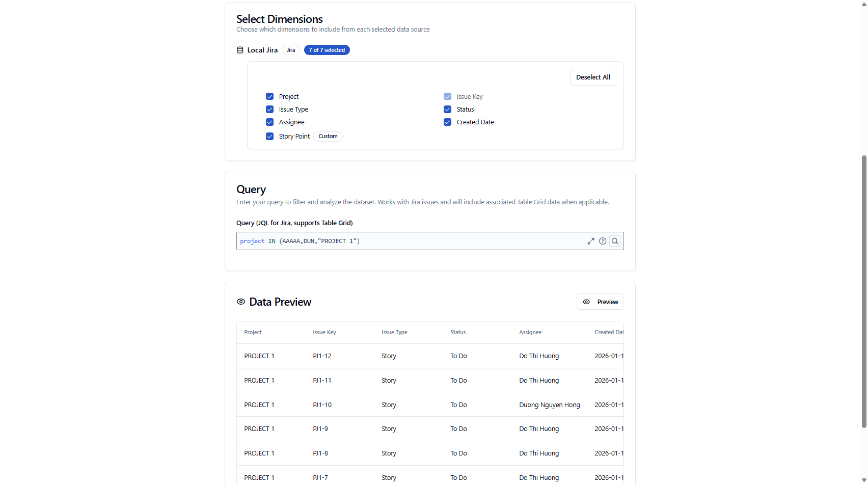Click the eye icon next to Data Preview heading

coord(241,302)
